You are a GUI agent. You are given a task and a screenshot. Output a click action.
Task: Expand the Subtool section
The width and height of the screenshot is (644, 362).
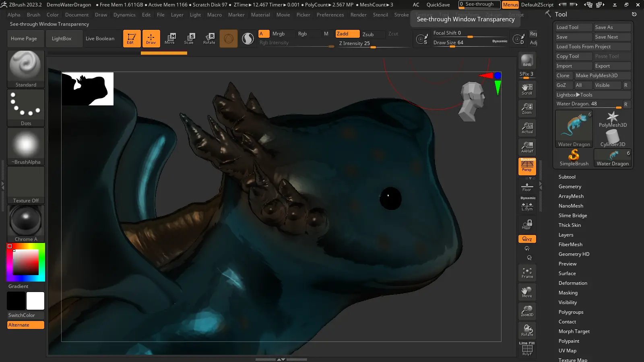click(x=567, y=177)
